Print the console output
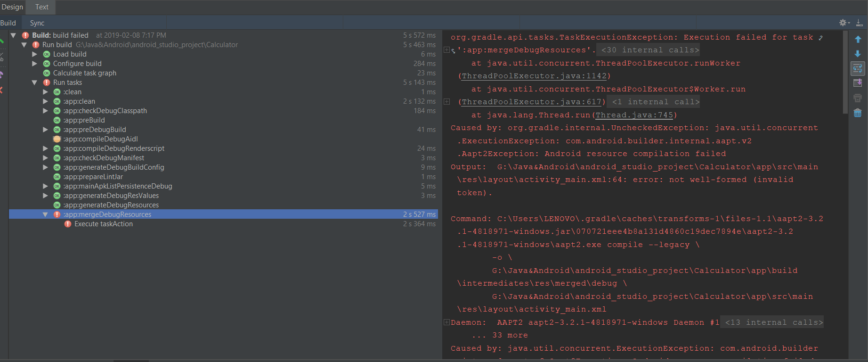868x362 pixels. tap(858, 98)
